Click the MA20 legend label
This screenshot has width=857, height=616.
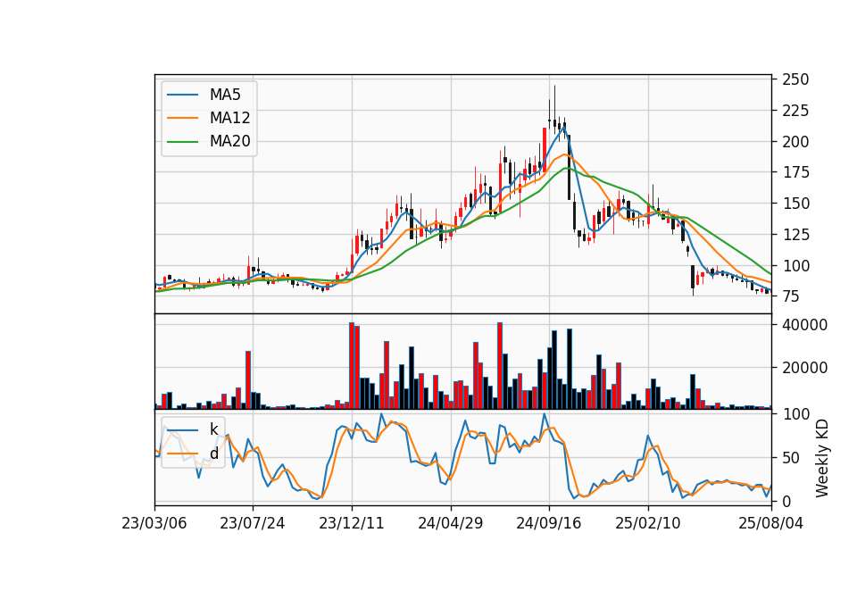pyautogui.click(x=229, y=142)
